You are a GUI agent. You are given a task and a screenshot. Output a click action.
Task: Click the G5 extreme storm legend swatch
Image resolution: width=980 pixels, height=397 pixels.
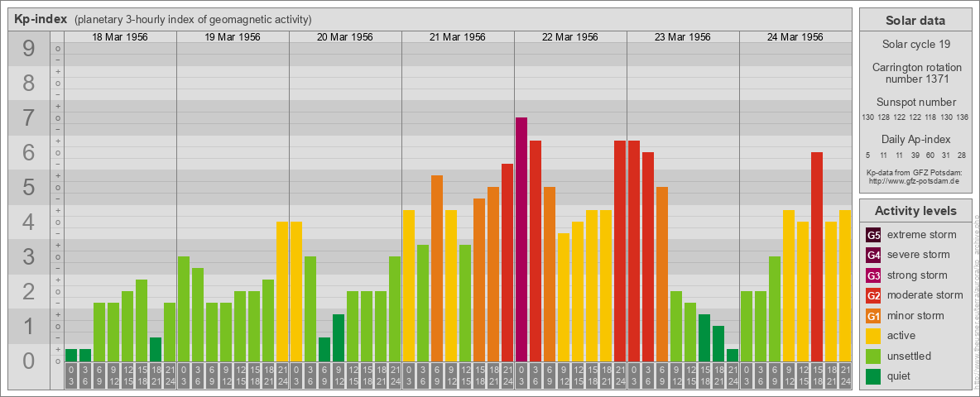(873, 236)
